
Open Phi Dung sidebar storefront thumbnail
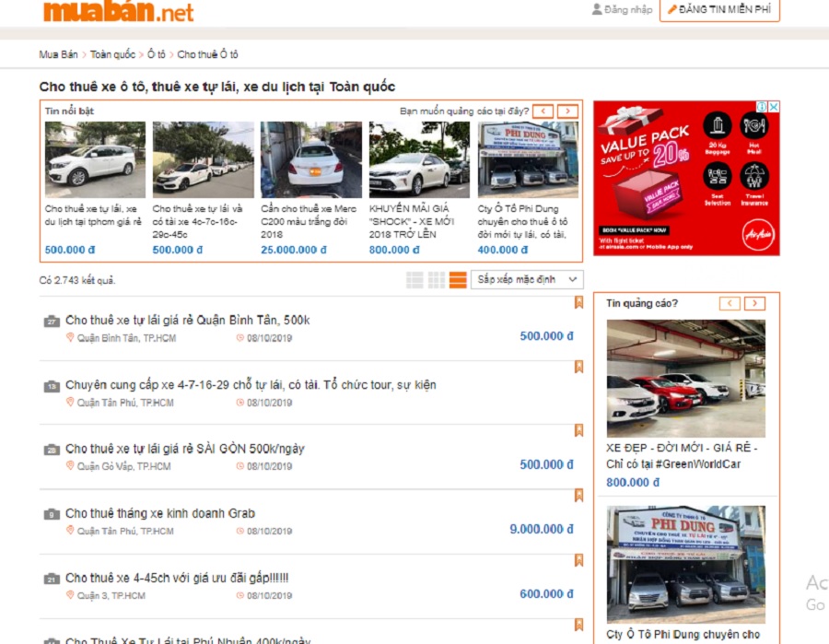685,565
